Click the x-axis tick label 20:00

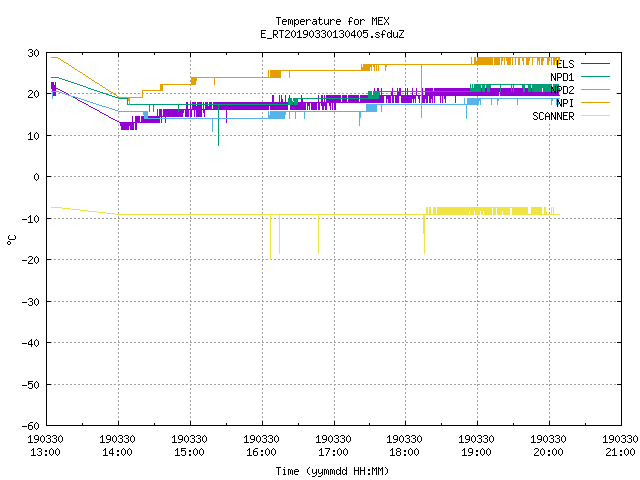(548, 452)
